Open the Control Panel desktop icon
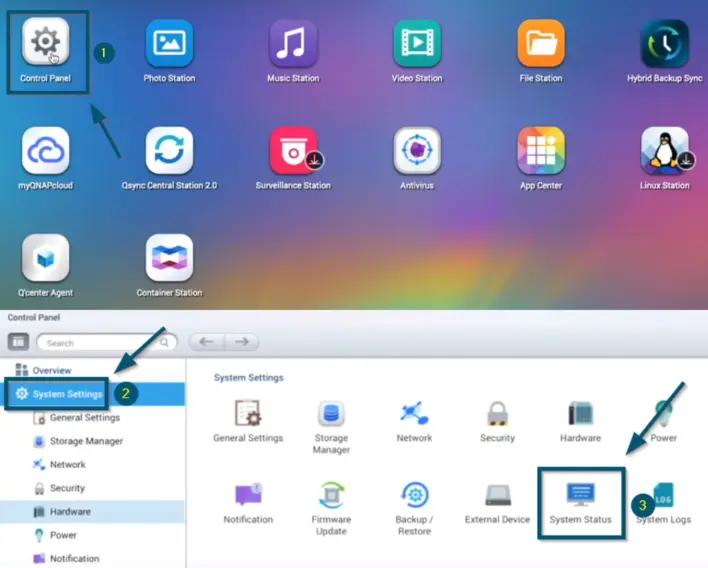The image size is (708, 568). tap(46, 42)
